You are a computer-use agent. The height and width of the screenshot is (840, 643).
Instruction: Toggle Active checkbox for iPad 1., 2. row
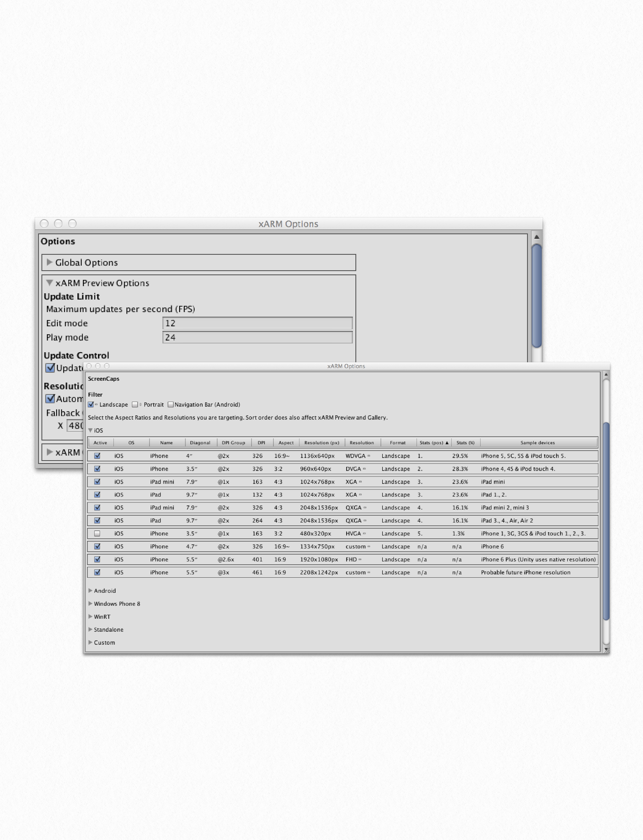pyautogui.click(x=97, y=494)
